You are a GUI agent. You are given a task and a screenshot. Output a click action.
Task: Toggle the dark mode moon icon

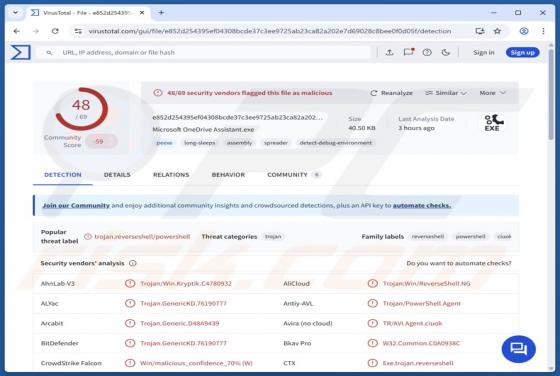[445, 52]
